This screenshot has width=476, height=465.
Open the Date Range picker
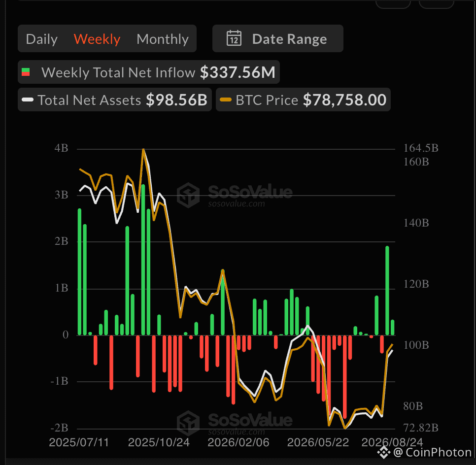[x=278, y=38]
